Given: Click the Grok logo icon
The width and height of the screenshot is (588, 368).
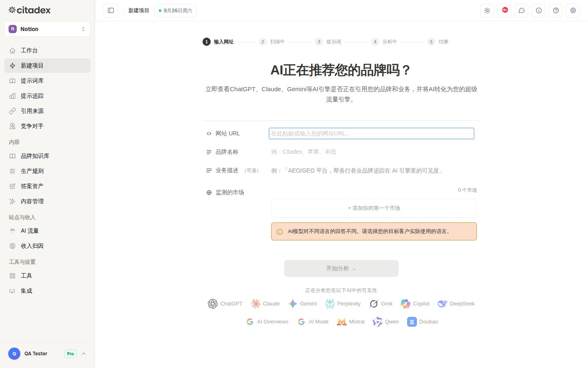Looking at the screenshot, I should click(374, 304).
